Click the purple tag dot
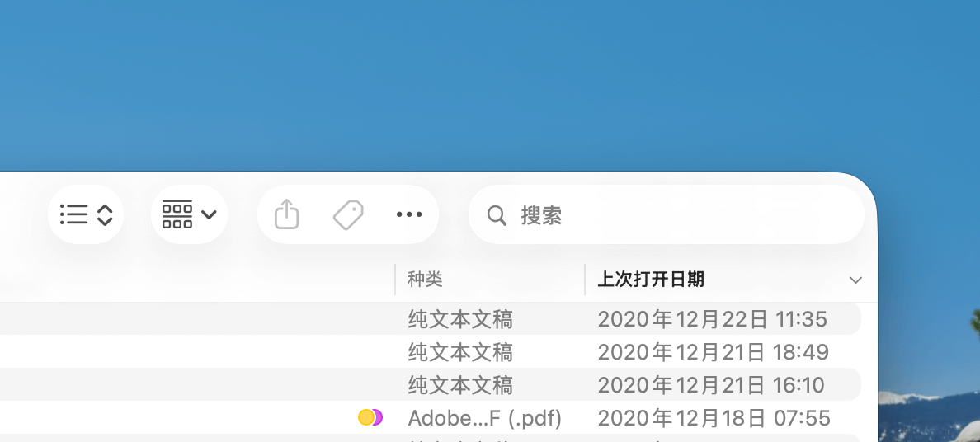 [x=379, y=417]
